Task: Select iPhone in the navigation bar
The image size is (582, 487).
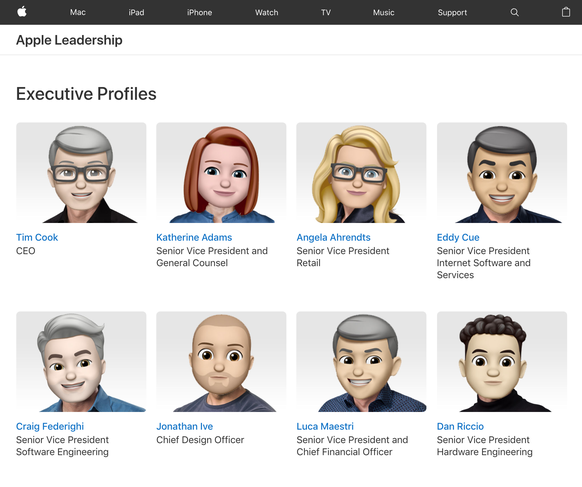Action: click(199, 12)
